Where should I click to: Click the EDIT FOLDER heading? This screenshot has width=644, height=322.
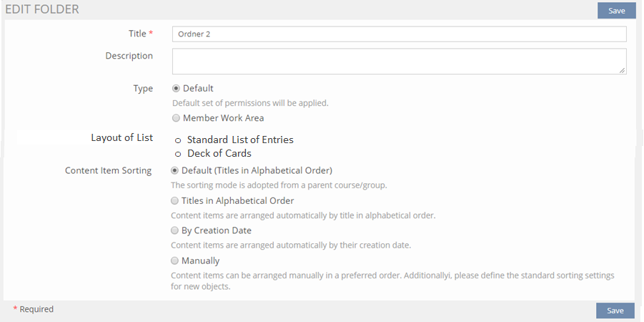pos(42,10)
